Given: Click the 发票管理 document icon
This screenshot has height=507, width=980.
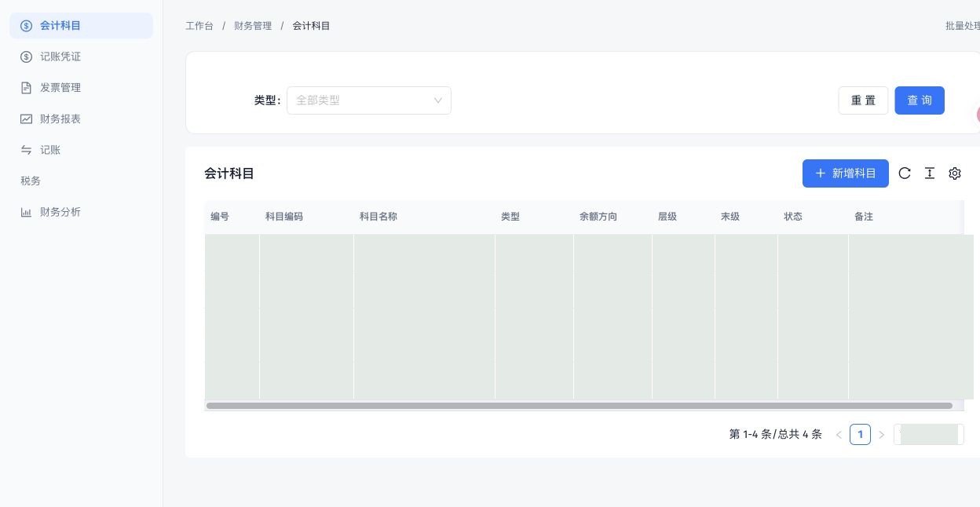Looking at the screenshot, I should coord(26,88).
